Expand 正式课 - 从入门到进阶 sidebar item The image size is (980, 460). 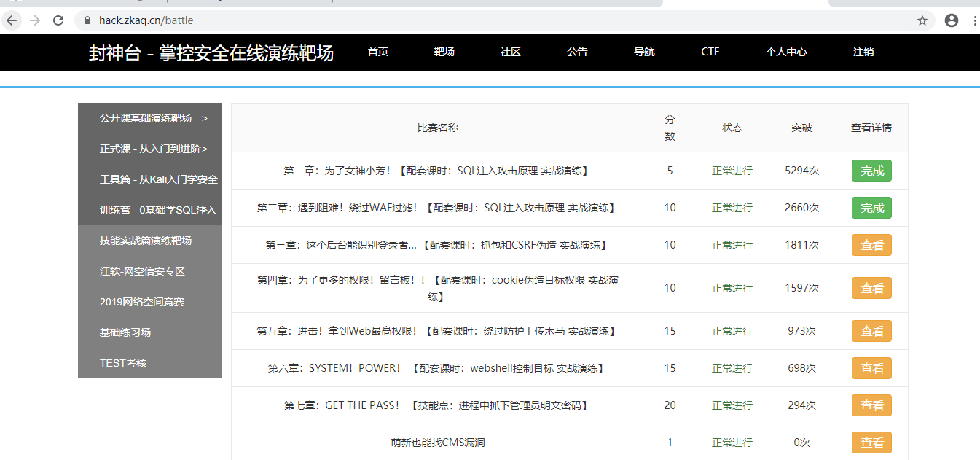153,149
